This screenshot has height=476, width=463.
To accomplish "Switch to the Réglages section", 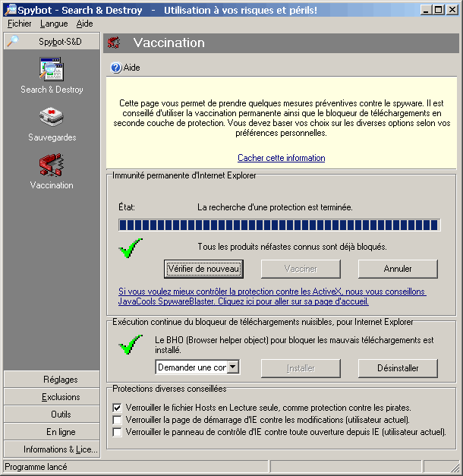I will (52, 380).
